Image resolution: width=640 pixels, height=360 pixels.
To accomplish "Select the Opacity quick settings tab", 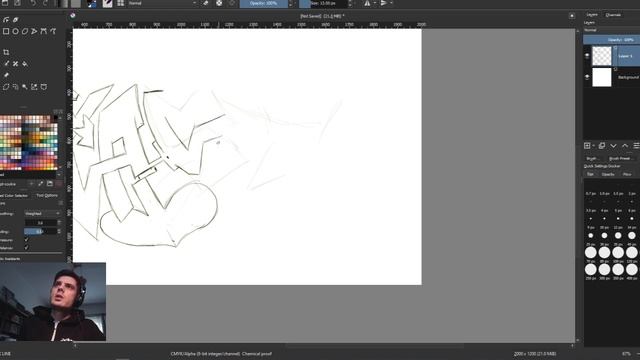I will pyautogui.click(x=608, y=174).
